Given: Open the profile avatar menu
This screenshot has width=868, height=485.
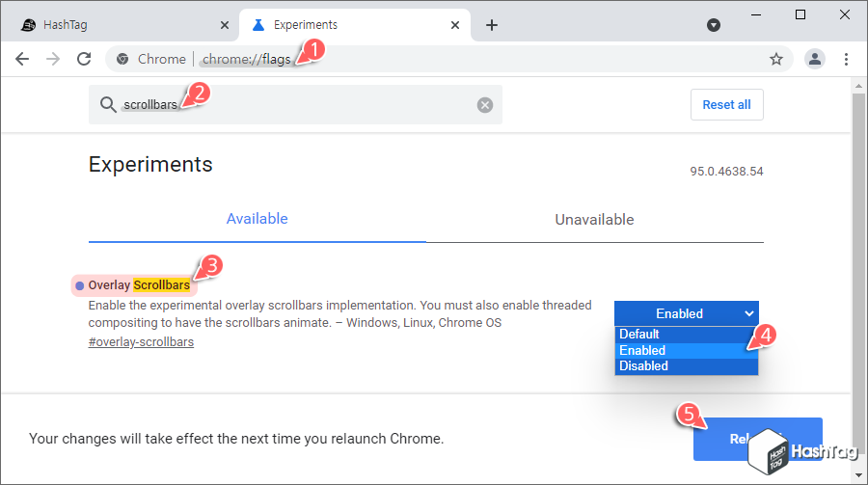Looking at the screenshot, I should tap(814, 59).
